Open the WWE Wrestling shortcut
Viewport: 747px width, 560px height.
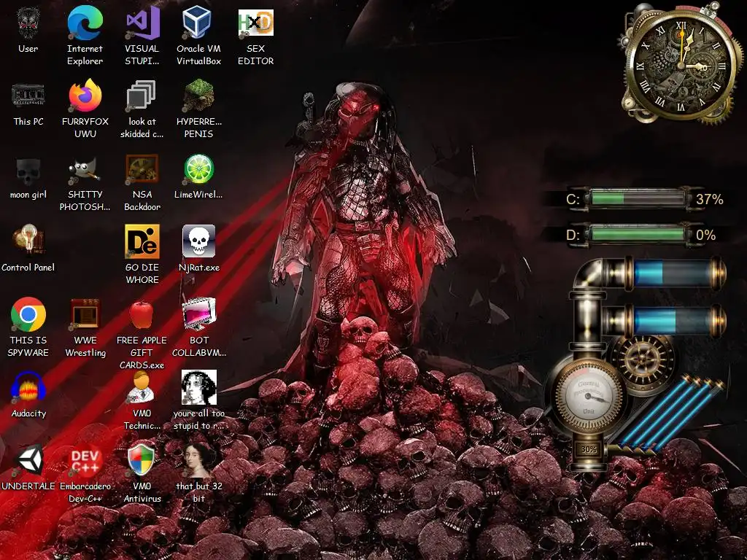(85, 329)
